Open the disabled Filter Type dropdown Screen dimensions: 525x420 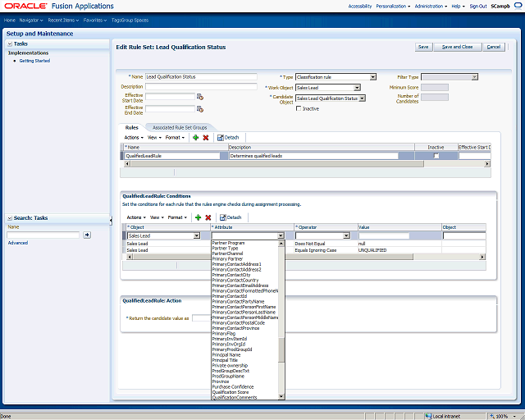pyautogui.click(x=474, y=77)
